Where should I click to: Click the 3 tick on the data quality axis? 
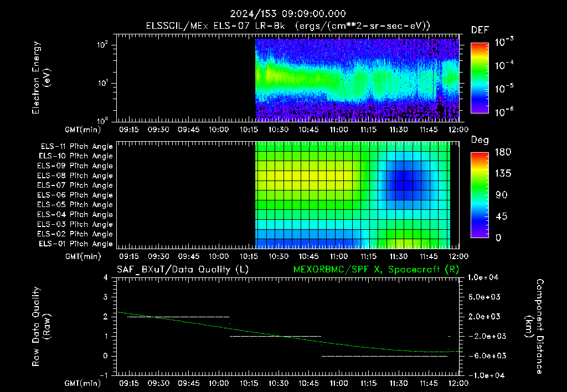coord(106,297)
